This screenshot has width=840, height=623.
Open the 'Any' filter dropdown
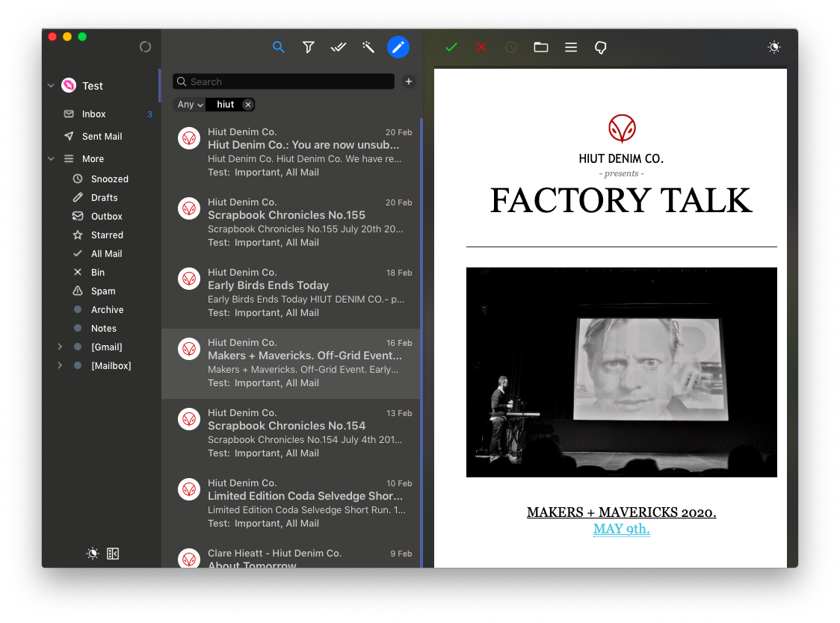coord(190,105)
